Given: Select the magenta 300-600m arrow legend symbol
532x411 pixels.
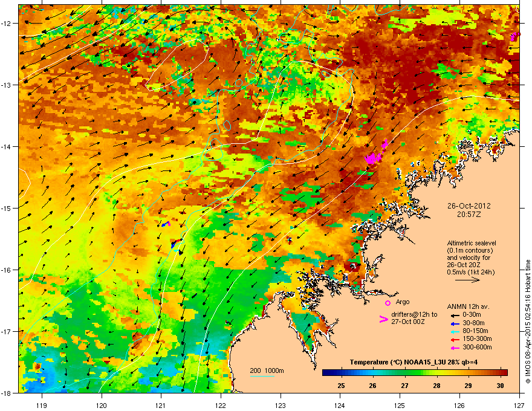Looking at the screenshot, I should pyautogui.click(x=455, y=348).
